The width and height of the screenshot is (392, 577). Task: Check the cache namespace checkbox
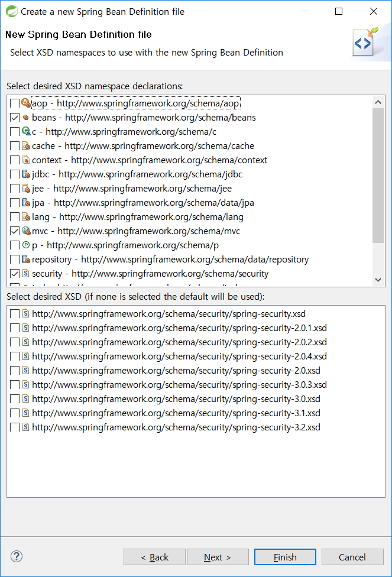click(x=15, y=146)
